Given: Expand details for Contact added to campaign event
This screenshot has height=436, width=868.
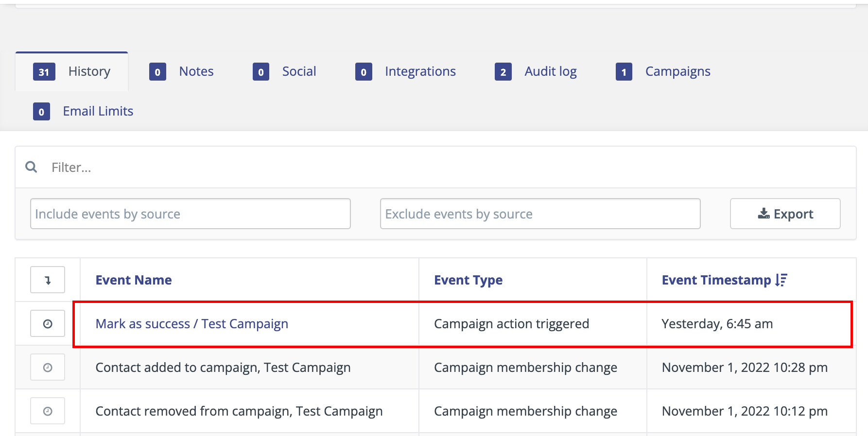Looking at the screenshot, I should click(x=48, y=367).
